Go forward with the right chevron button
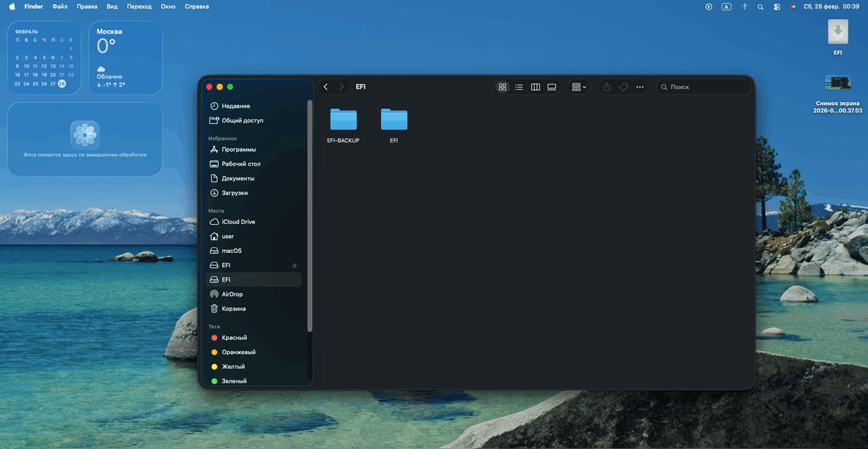This screenshot has height=449, width=868. coord(342,87)
